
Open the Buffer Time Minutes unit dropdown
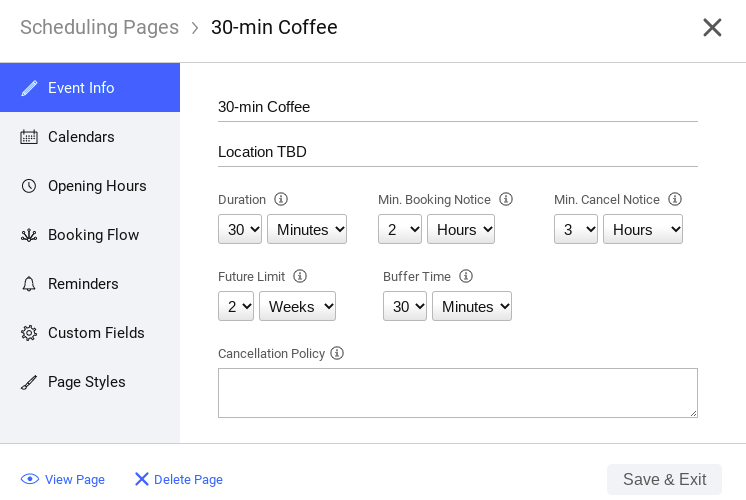pos(471,306)
